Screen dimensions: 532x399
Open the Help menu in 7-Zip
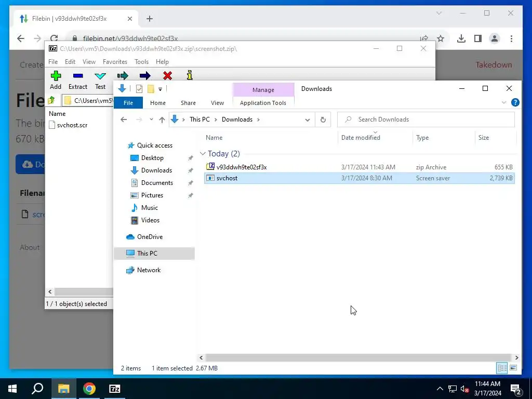162,62
